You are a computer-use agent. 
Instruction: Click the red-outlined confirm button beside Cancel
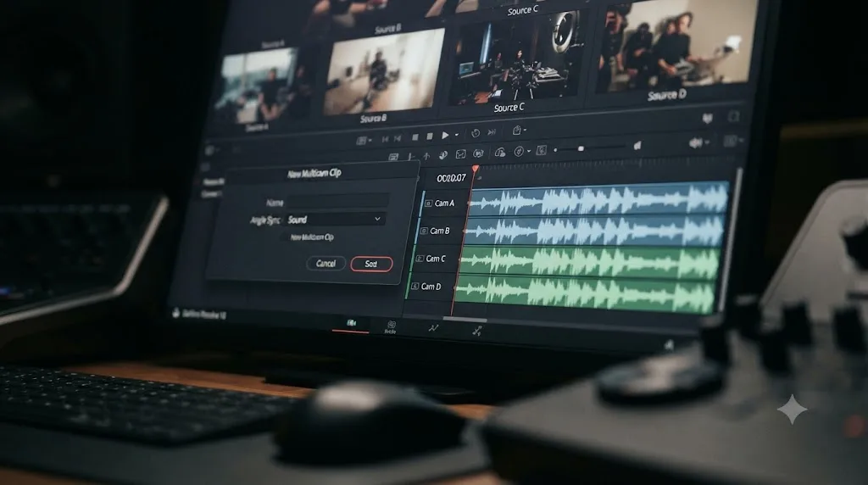pyautogui.click(x=371, y=264)
